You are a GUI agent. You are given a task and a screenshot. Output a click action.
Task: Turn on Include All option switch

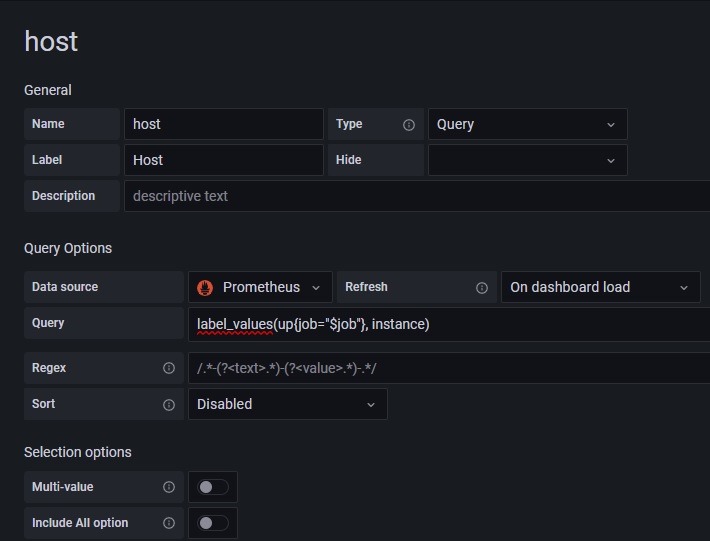point(213,523)
